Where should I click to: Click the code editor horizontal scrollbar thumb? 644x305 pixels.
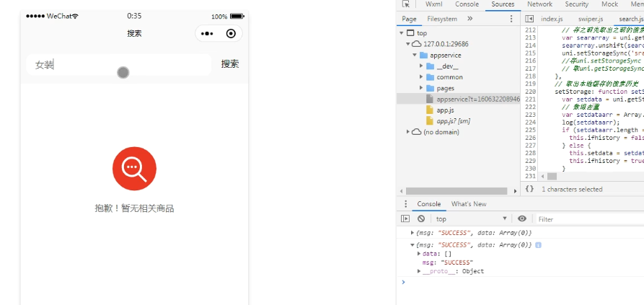[x=552, y=176]
